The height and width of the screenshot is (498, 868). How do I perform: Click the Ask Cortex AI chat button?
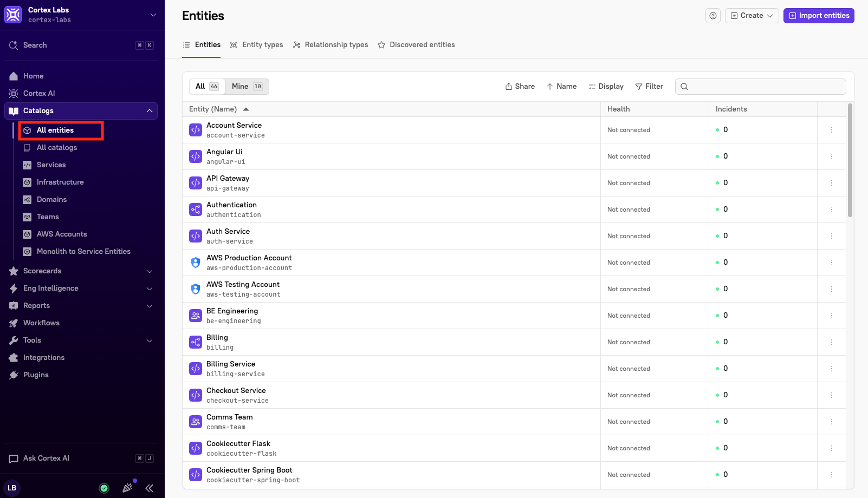81,458
